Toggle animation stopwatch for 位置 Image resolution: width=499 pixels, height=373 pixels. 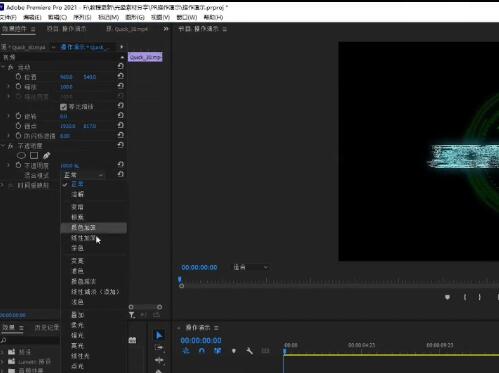pos(18,77)
